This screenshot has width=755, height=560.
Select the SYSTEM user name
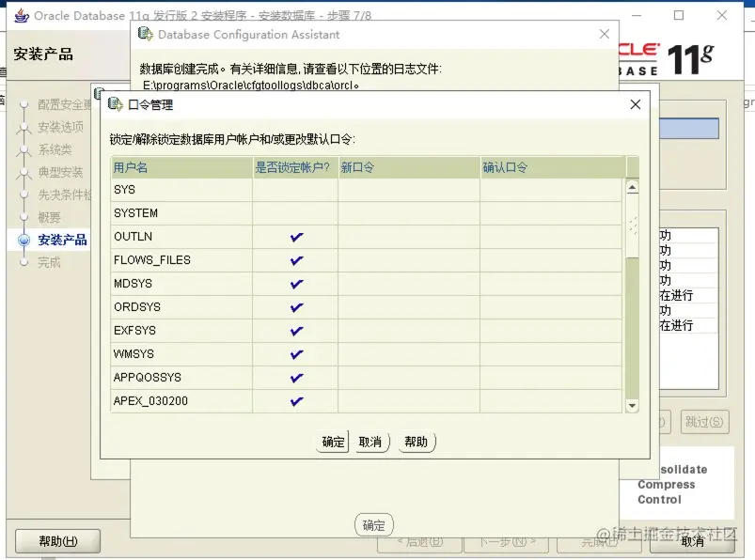coord(135,213)
